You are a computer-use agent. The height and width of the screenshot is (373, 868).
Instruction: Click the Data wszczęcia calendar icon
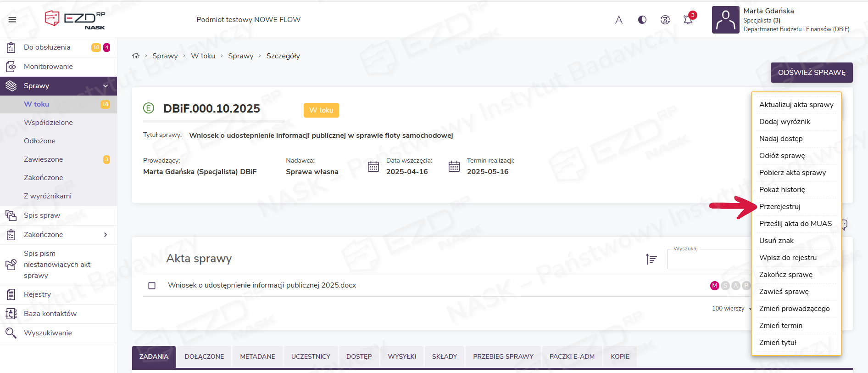[373, 166]
